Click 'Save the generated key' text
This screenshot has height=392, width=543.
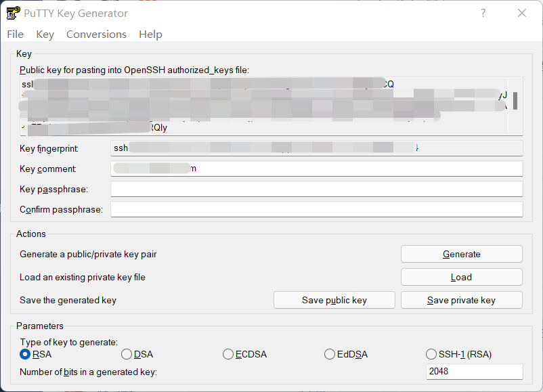click(x=68, y=300)
